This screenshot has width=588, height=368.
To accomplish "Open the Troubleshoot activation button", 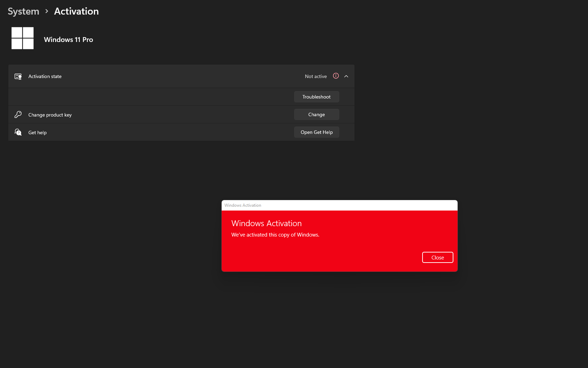I will click(317, 97).
